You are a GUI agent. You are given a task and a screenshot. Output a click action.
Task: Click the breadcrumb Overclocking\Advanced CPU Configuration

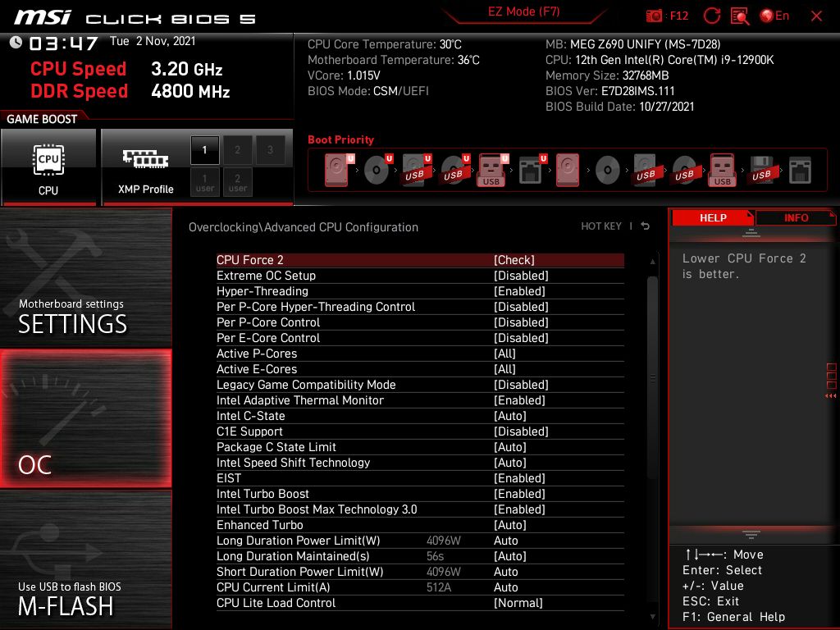(304, 226)
